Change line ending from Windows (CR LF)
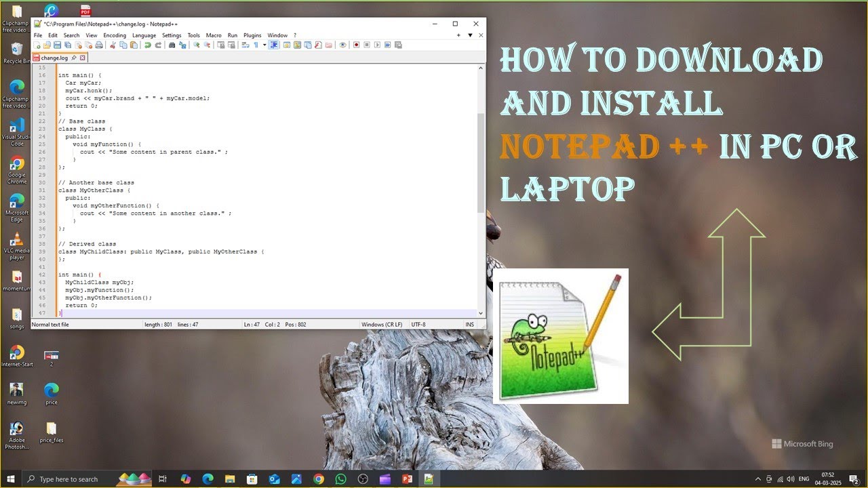 click(x=382, y=325)
